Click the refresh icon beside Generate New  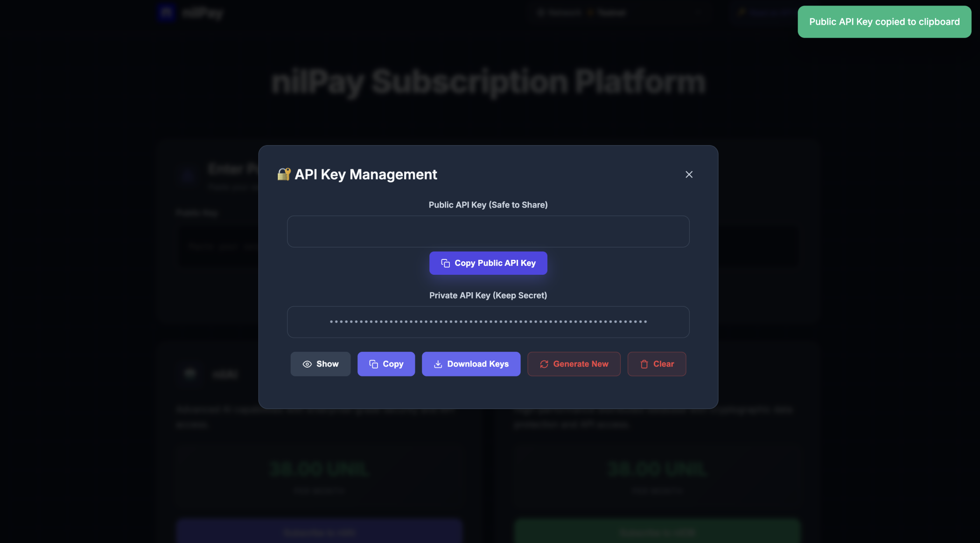pyautogui.click(x=544, y=364)
